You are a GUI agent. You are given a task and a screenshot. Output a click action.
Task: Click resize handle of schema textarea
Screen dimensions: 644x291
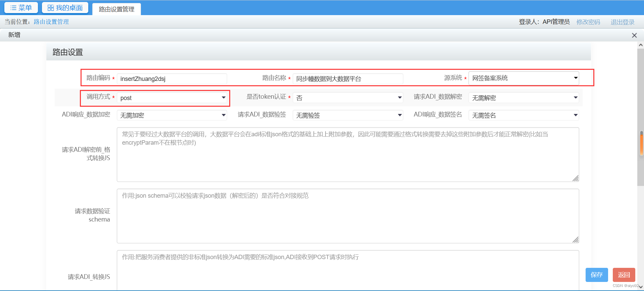coord(576,240)
